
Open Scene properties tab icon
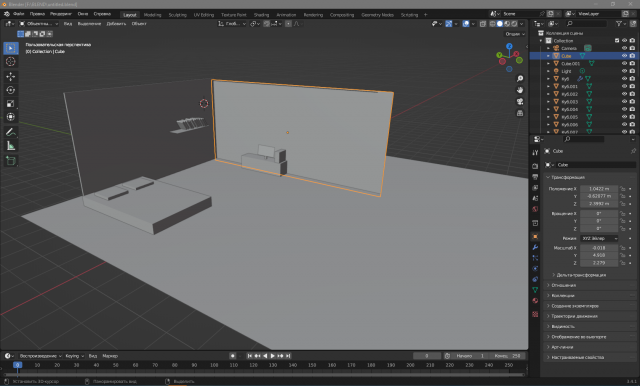coord(535,198)
